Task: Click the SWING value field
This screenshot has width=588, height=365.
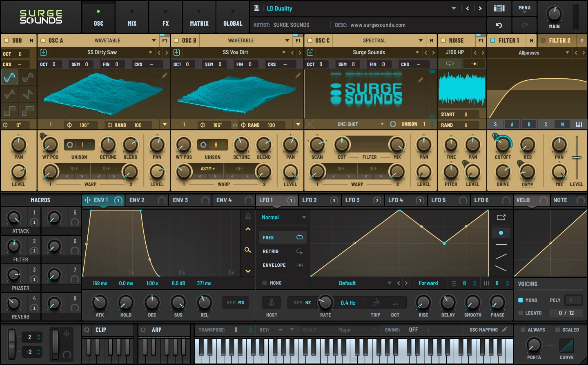Action: coord(414,330)
